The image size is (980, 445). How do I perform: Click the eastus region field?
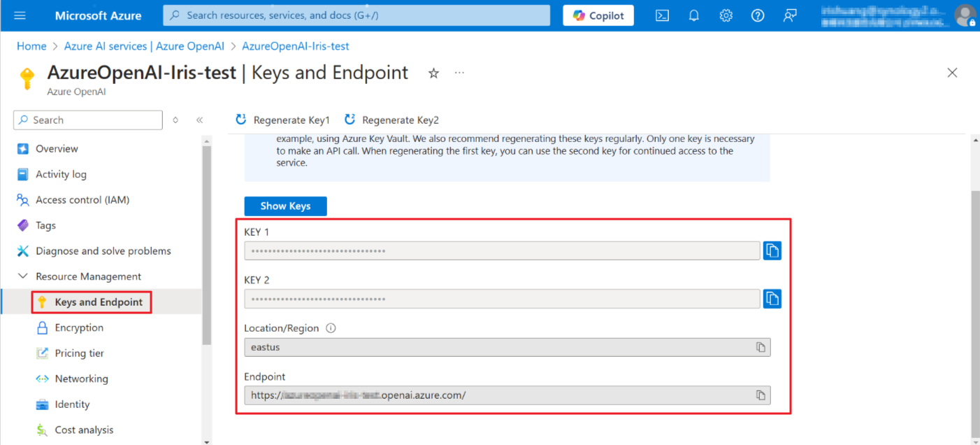click(x=507, y=347)
